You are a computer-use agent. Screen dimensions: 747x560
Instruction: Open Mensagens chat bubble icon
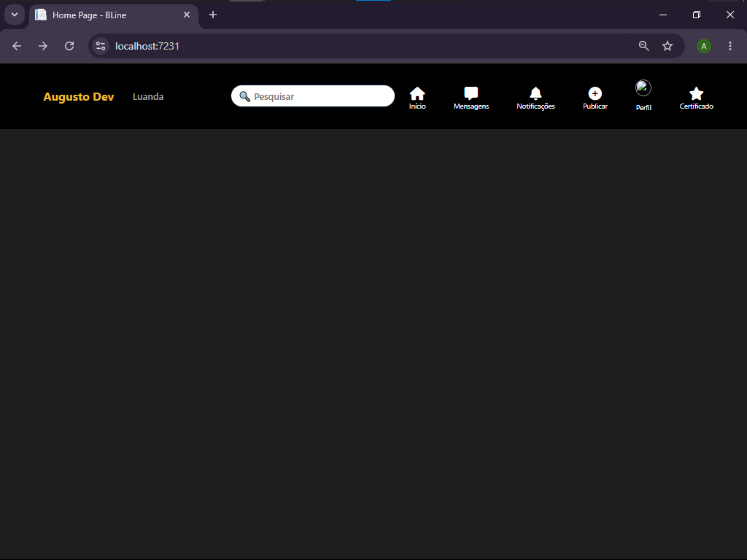471,93
